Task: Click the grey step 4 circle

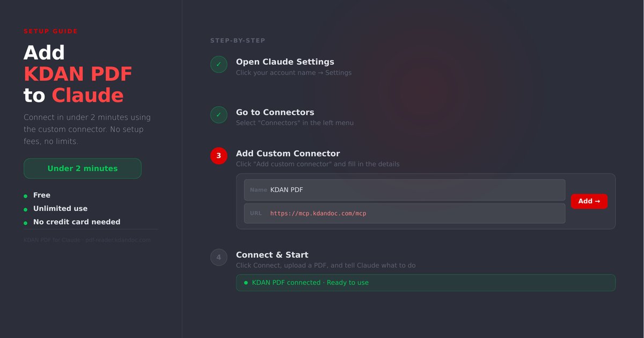Action: pyautogui.click(x=219, y=258)
